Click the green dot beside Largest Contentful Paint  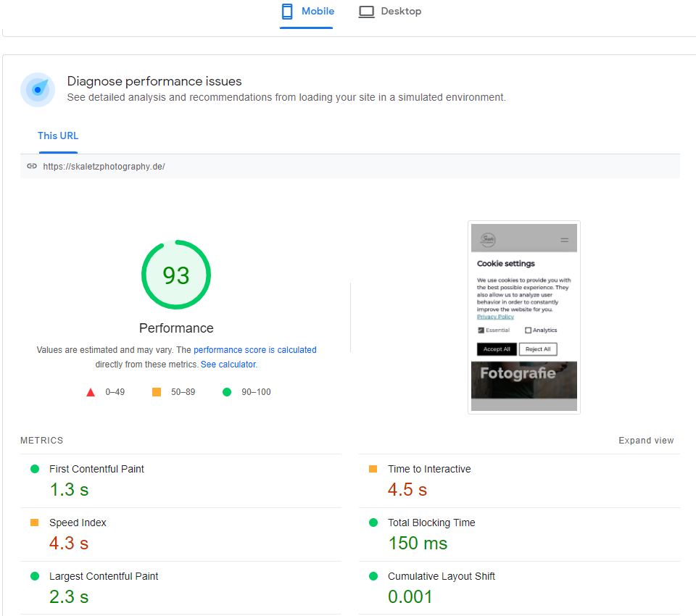(x=35, y=576)
